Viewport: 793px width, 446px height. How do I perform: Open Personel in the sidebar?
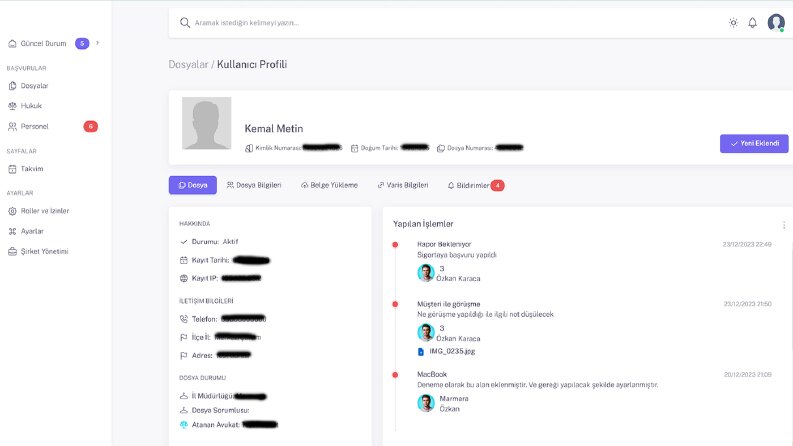(x=34, y=126)
